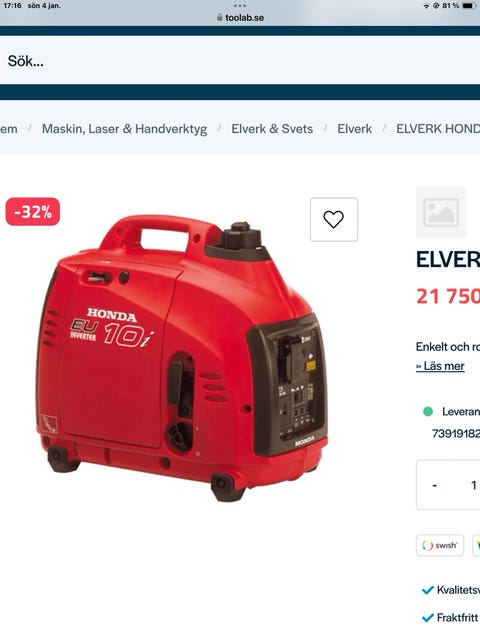Screen dimensions: 480x640
Task: Click the Fraktfritt checkmark icon
Action: tap(427, 618)
